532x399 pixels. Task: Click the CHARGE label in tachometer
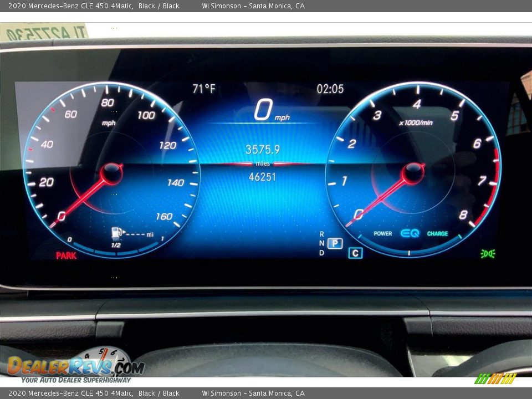(437, 233)
